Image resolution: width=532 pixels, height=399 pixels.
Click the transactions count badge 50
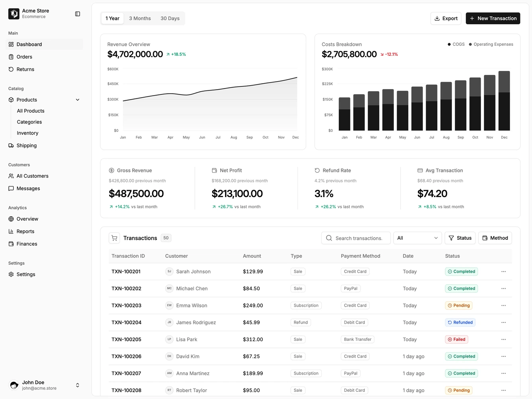coord(166,238)
